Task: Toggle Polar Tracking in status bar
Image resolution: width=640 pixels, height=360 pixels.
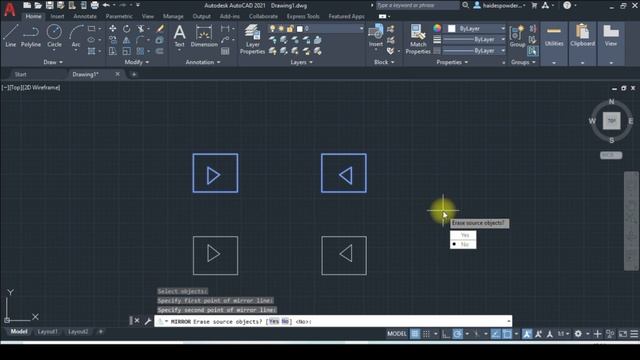Action: [x=458, y=334]
